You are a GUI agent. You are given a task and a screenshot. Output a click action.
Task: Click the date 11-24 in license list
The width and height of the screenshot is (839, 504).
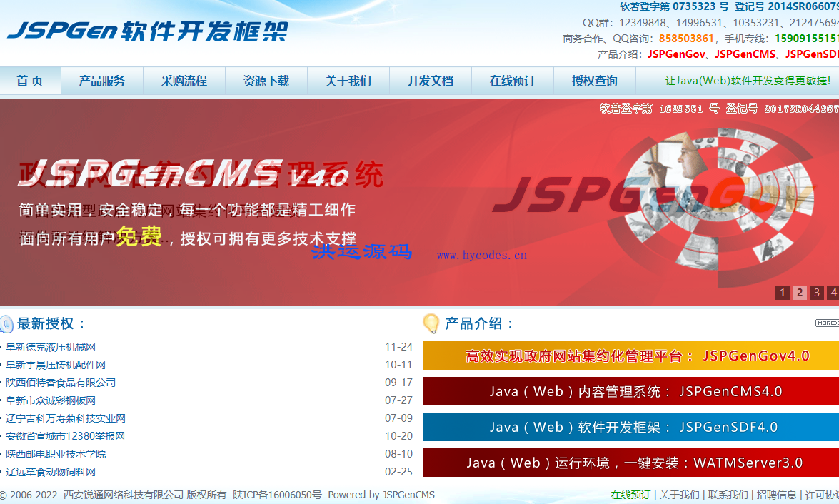pos(398,347)
